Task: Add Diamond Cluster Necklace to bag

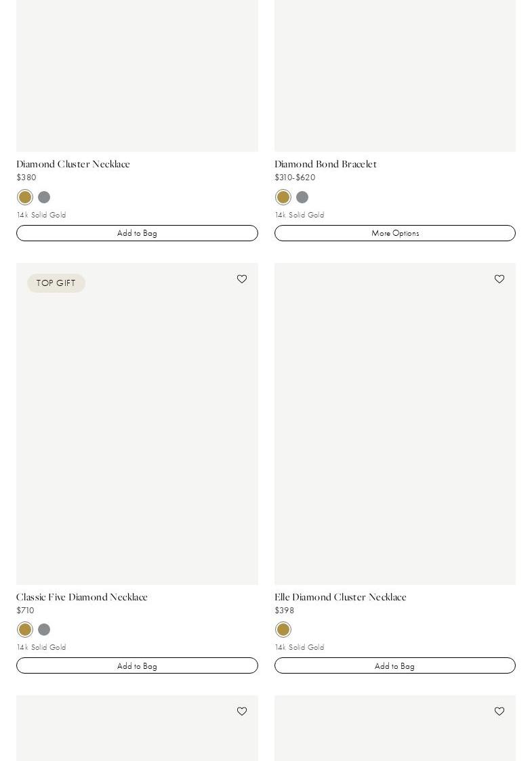Action: pos(137,233)
